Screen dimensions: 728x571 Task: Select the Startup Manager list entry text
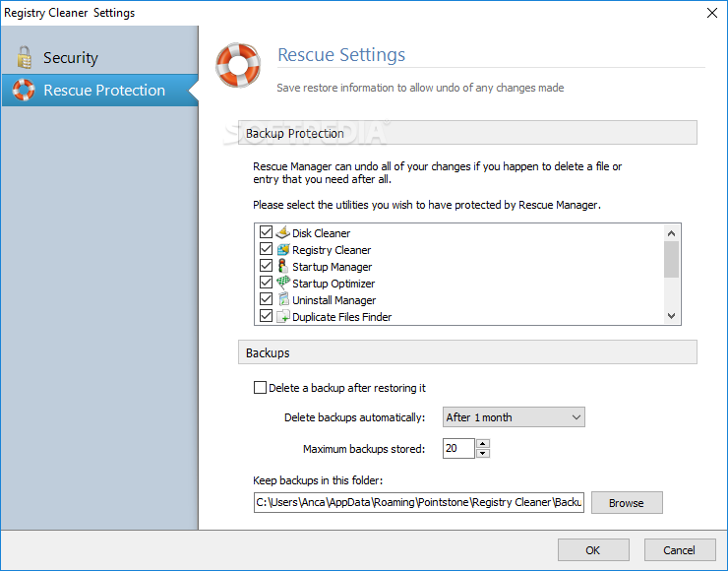332,267
